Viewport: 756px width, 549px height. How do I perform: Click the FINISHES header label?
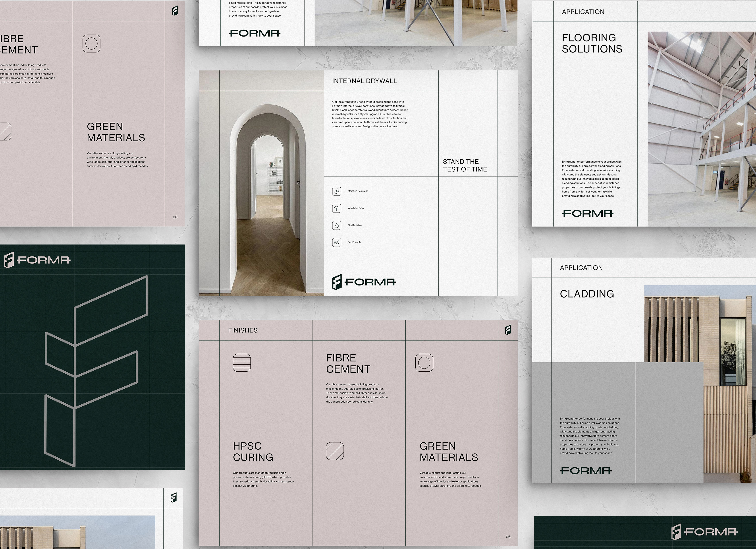coord(243,330)
